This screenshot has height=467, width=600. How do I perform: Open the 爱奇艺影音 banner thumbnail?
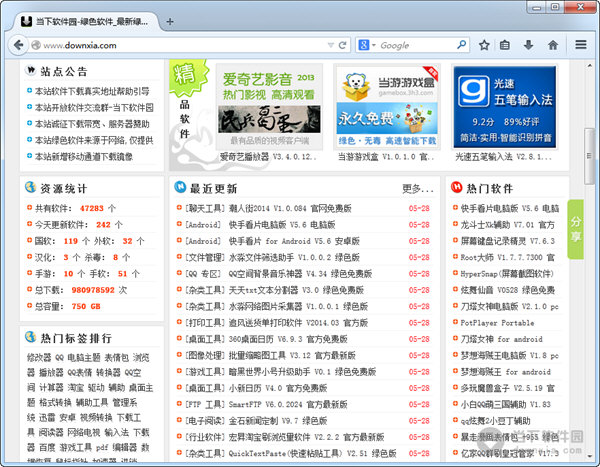tap(269, 107)
